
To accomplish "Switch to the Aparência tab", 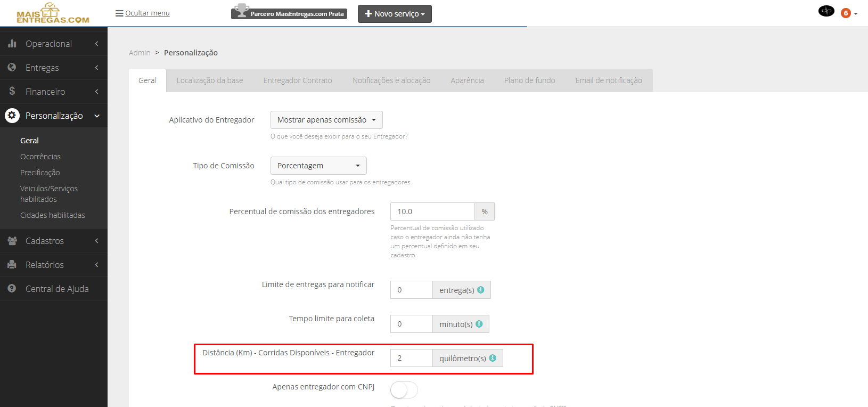I will [468, 80].
